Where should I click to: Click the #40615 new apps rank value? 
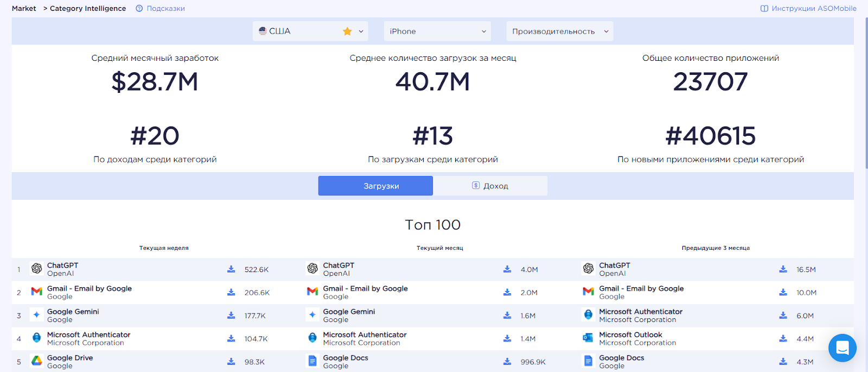pos(711,136)
